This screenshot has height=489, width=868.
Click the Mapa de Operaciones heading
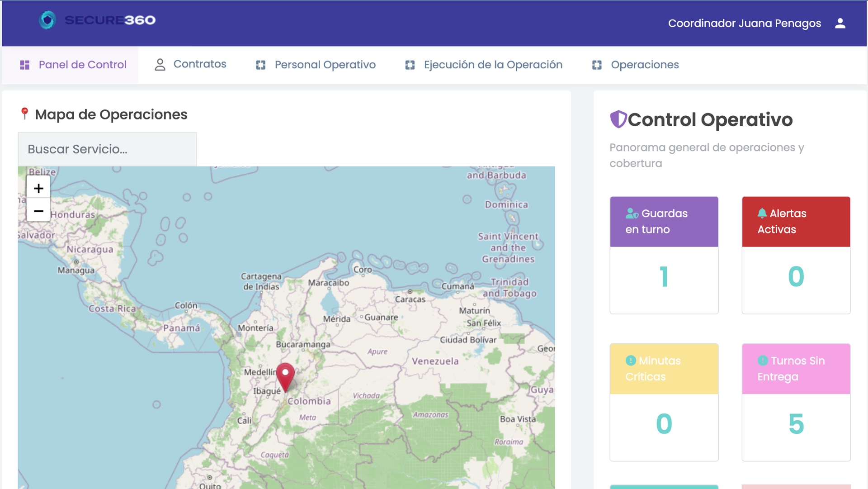tap(111, 114)
